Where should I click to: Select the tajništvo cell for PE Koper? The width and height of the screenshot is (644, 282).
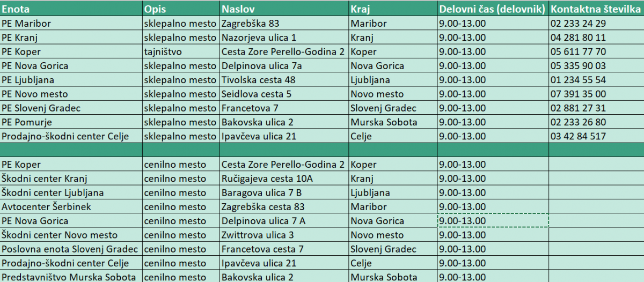[181, 52]
